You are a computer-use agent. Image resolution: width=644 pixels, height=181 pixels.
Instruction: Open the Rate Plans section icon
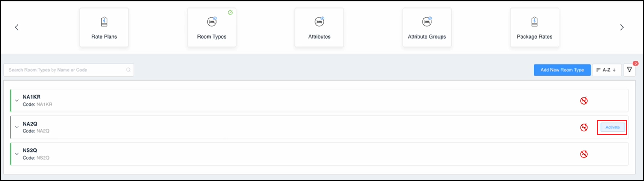click(x=104, y=22)
